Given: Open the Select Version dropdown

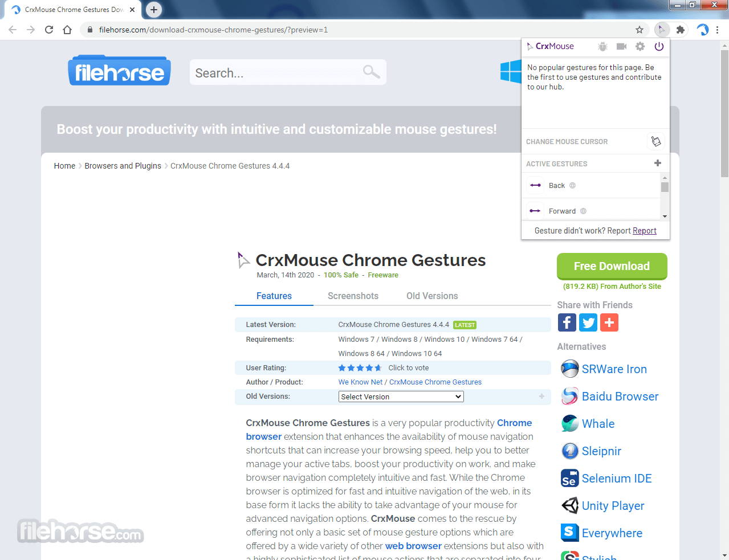Looking at the screenshot, I should (x=401, y=397).
